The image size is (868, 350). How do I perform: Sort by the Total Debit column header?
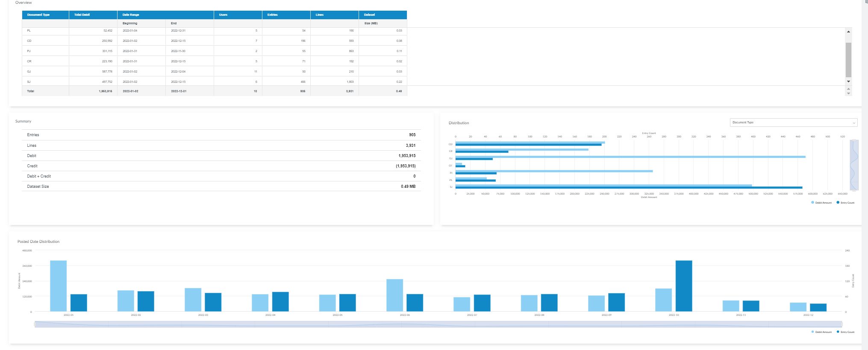(x=82, y=15)
